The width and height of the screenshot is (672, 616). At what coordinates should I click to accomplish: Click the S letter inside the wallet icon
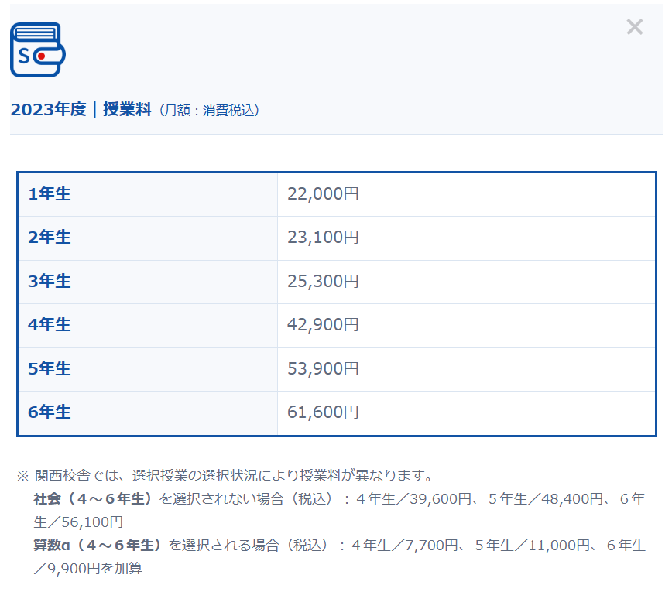coord(23,56)
